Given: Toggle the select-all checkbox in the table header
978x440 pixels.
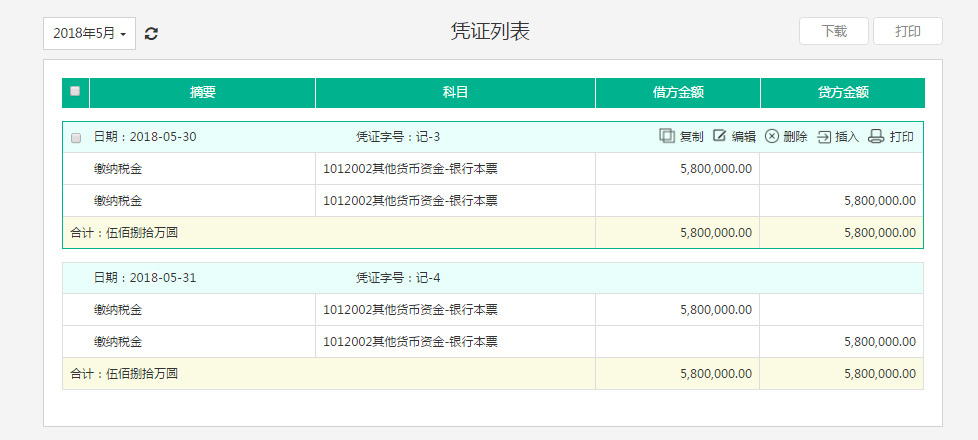Looking at the screenshot, I should pos(75,92).
